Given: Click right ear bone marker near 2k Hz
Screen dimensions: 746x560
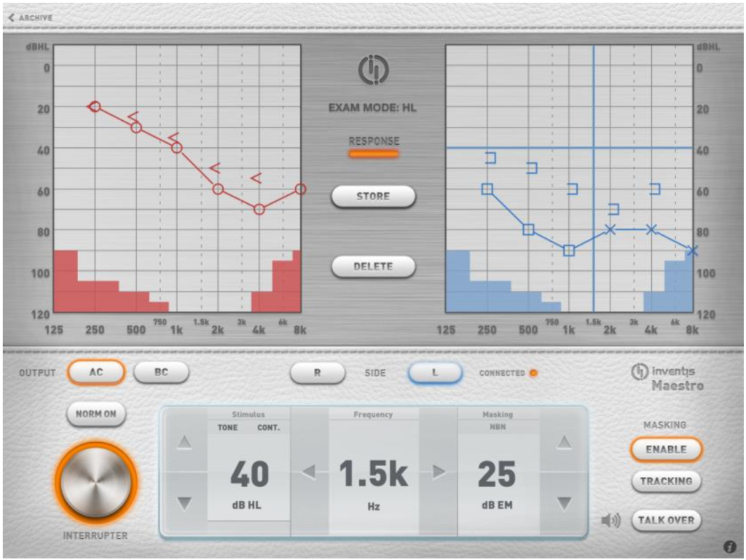Looking at the screenshot, I should point(215,168).
